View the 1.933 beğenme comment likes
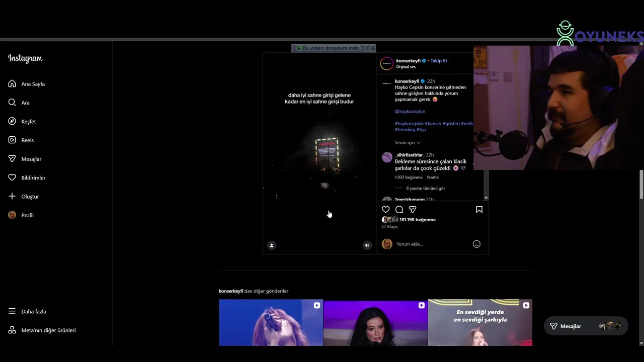Image resolution: width=644 pixels, height=362 pixels. click(x=409, y=177)
